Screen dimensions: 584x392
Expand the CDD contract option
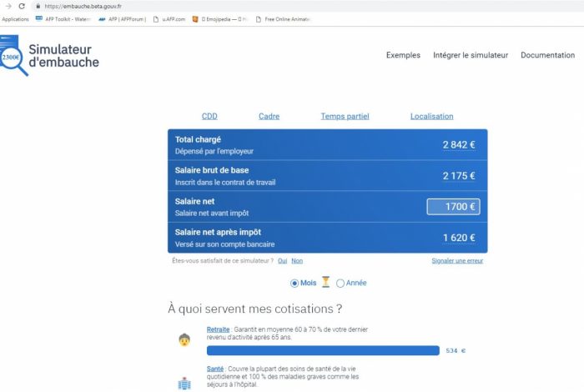(x=209, y=117)
